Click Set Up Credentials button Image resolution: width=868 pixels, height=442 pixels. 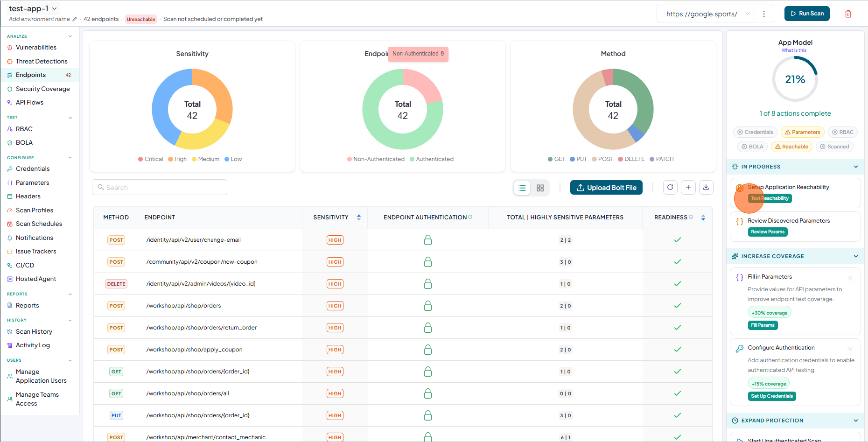click(x=772, y=396)
